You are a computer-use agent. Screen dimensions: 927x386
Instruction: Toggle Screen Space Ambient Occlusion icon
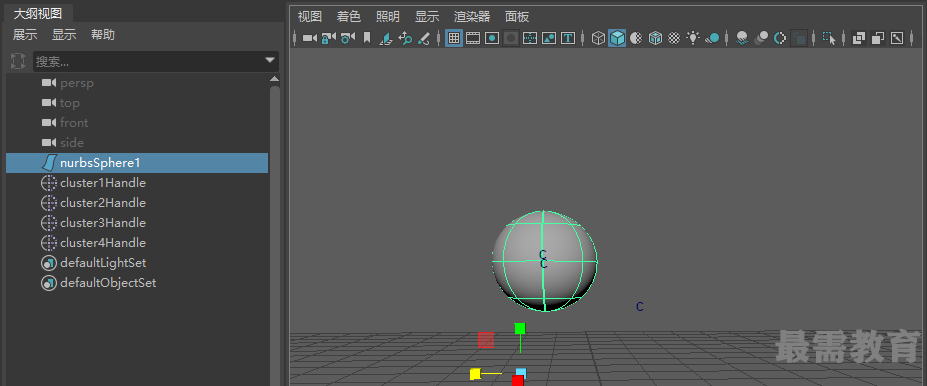[742, 38]
